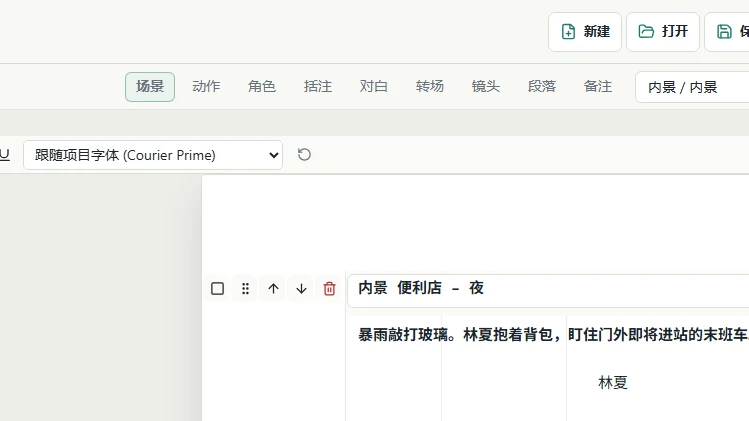Open the 内景 / 内景 scene type dropdown
The height and width of the screenshot is (421, 749).
click(x=692, y=87)
